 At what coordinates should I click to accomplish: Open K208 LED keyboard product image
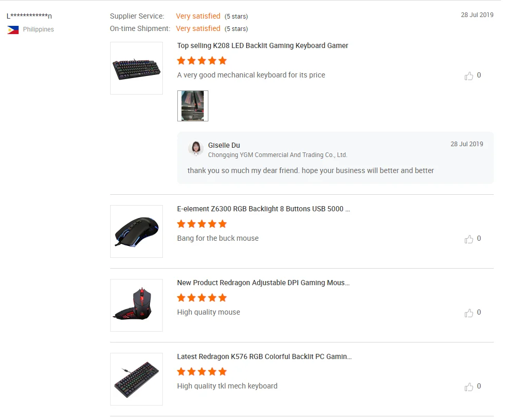pos(136,68)
